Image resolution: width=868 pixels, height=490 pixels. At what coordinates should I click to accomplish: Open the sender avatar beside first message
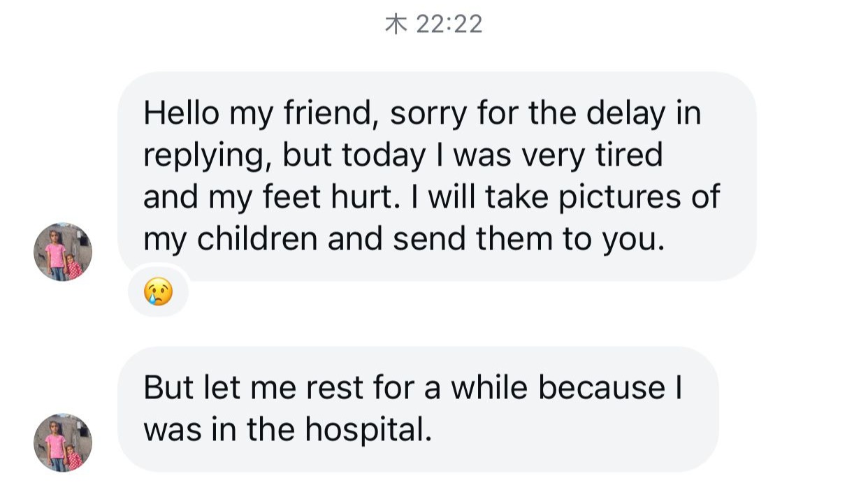click(63, 252)
